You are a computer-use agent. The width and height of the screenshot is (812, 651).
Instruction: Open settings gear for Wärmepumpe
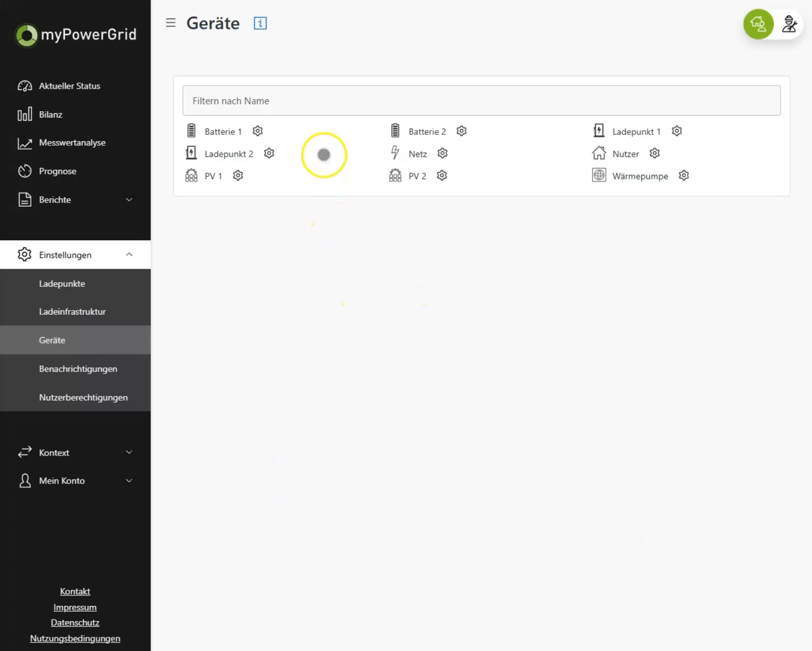(684, 175)
